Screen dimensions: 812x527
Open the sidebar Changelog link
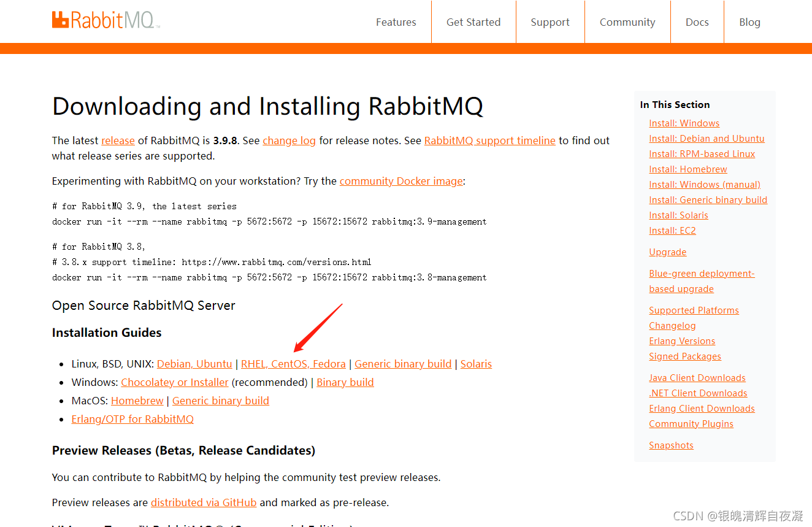click(x=672, y=326)
